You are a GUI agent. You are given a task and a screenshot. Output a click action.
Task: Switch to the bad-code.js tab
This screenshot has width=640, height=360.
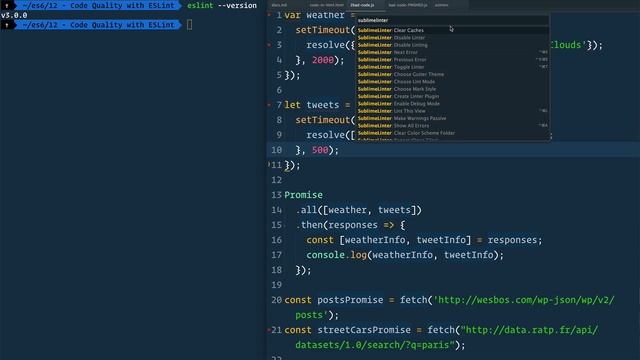tap(362, 5)
